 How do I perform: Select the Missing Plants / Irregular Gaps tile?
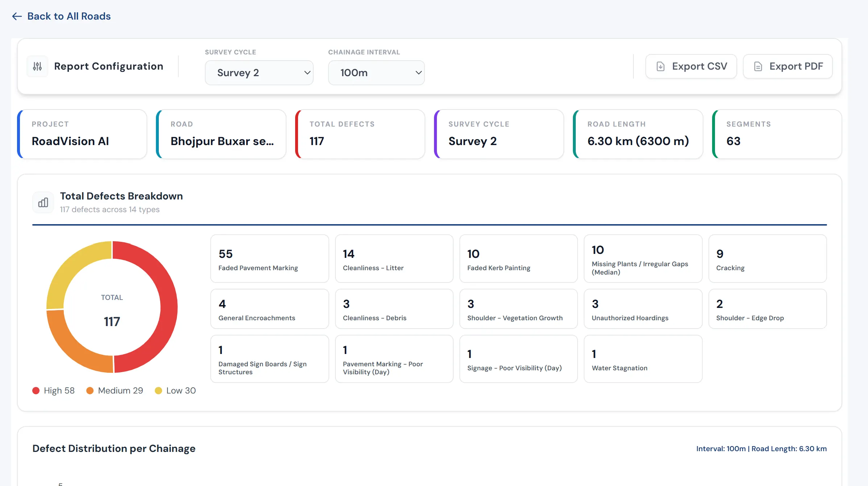point(643,259)
